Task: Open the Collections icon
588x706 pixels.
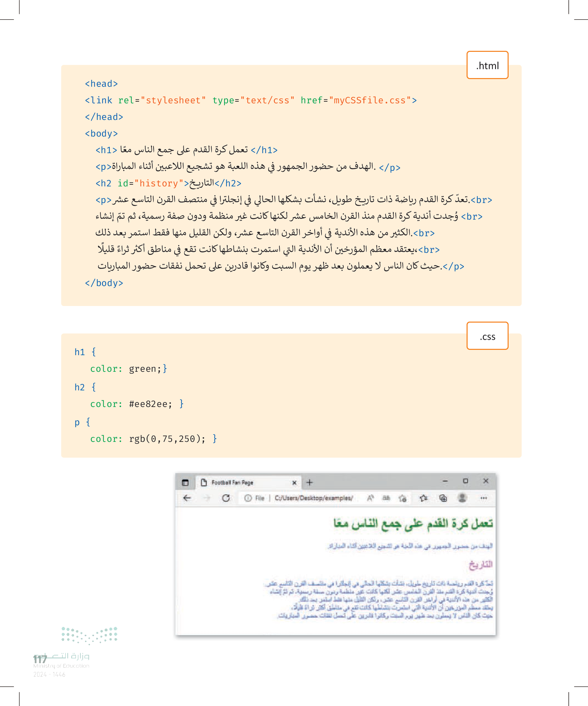Action: pos(443,498)
